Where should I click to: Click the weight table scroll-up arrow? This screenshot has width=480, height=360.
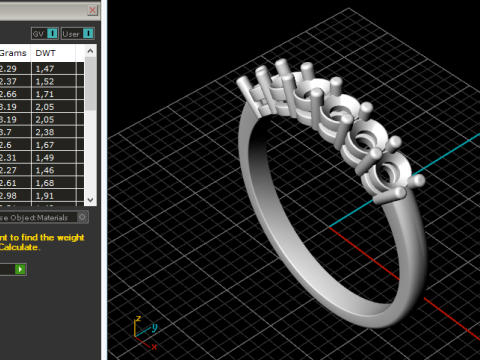tap(90, 51)
